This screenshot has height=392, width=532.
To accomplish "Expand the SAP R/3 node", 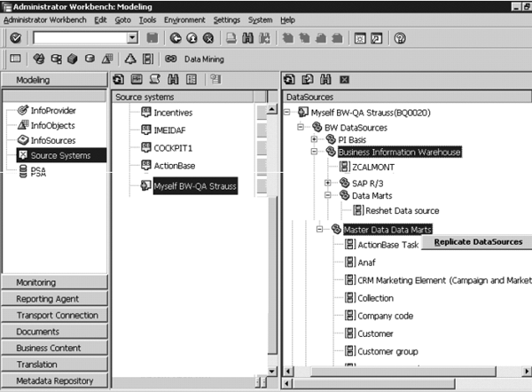I will click(328, 182).
